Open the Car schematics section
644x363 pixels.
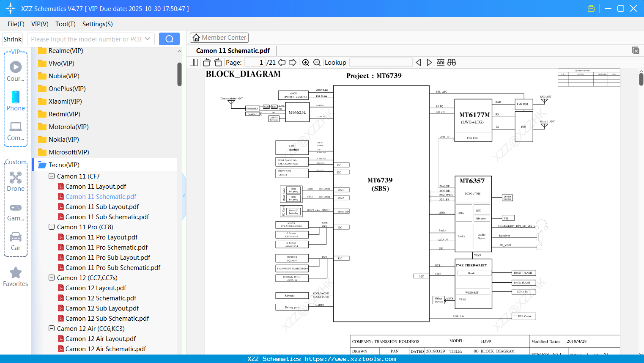pyautogui.click(x=15, y=237)
